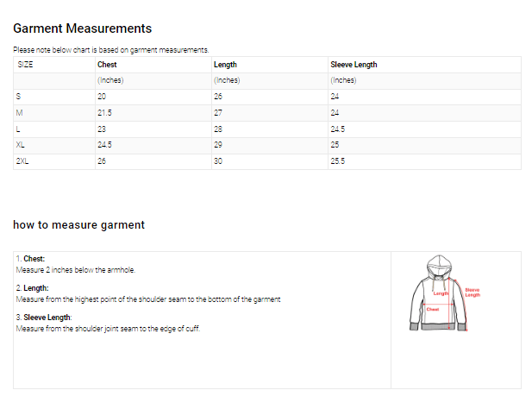The image size is (532, 409).
Task: Click the sleeve length value 25.5 for 2XL
Action: click(338, 161)
